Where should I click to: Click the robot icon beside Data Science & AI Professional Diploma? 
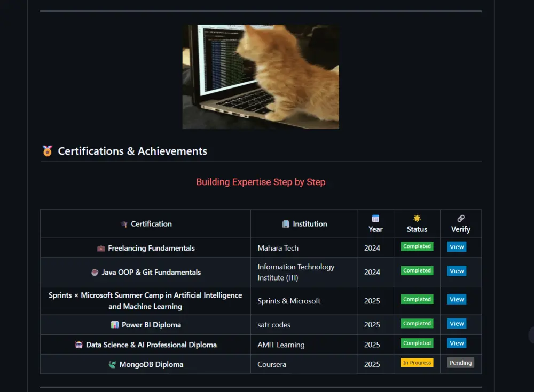pyautogui.click(x=81, y=345)
